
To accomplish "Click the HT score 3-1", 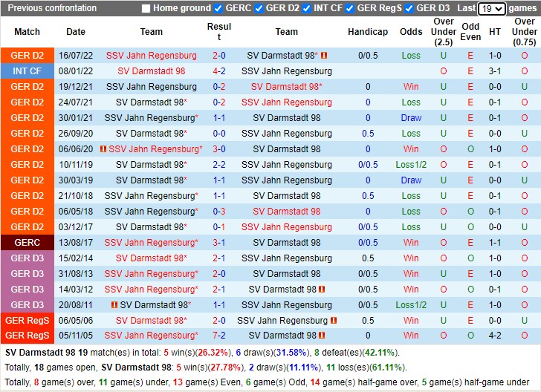I will (x=495, y=71).
